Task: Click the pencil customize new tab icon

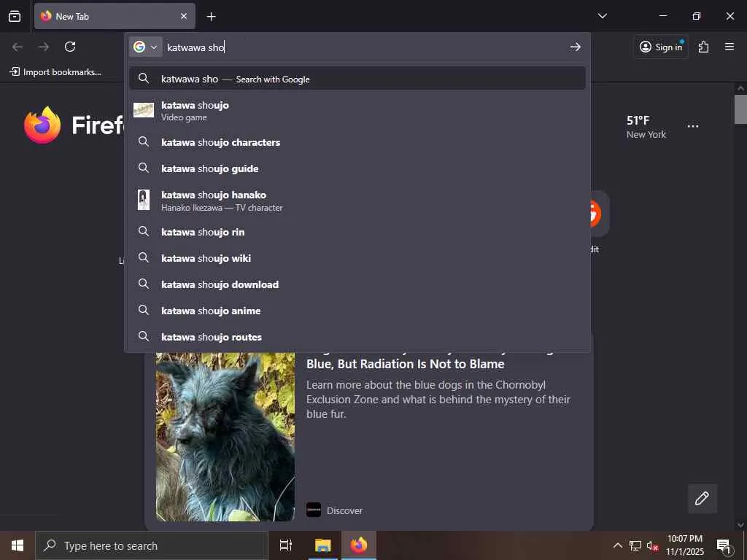Action: click(x=702, y=499)
